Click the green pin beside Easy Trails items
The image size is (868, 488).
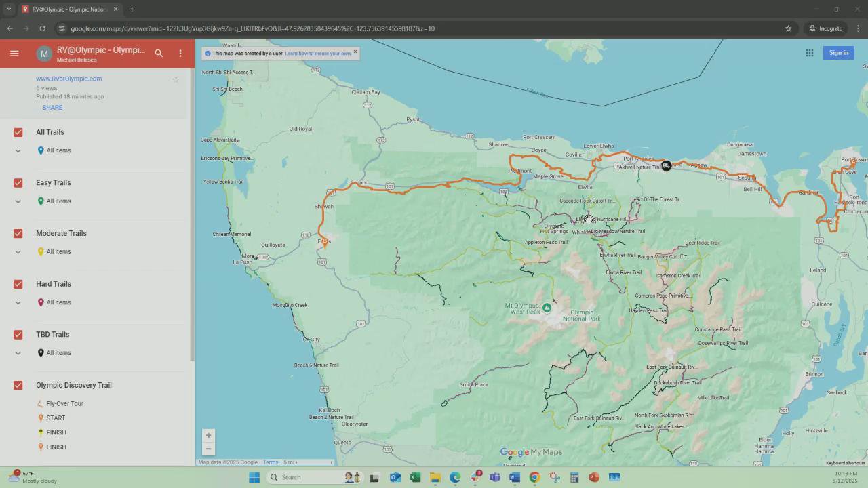41,201
